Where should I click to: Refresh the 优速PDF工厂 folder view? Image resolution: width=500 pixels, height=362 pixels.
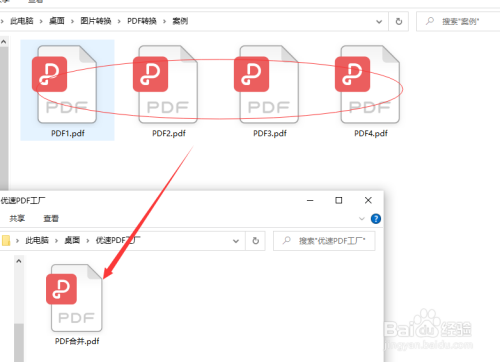(x=256, y=241)
